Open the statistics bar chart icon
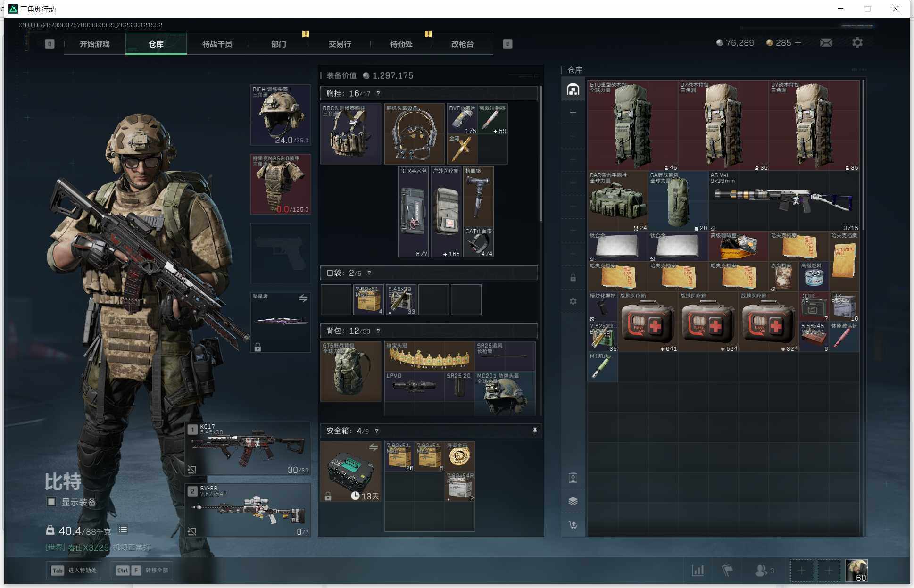 pyautogui.click(x=698, y=571)
